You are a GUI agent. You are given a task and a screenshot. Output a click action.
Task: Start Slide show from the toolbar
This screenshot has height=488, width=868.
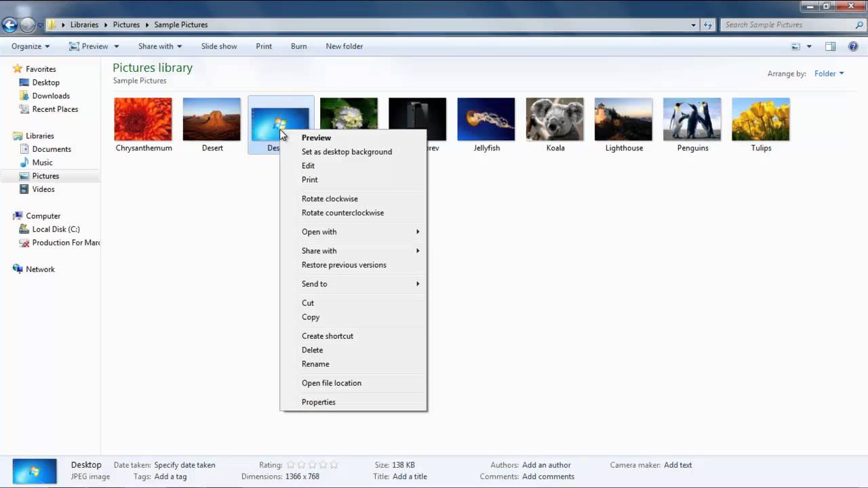click(219, 46)
